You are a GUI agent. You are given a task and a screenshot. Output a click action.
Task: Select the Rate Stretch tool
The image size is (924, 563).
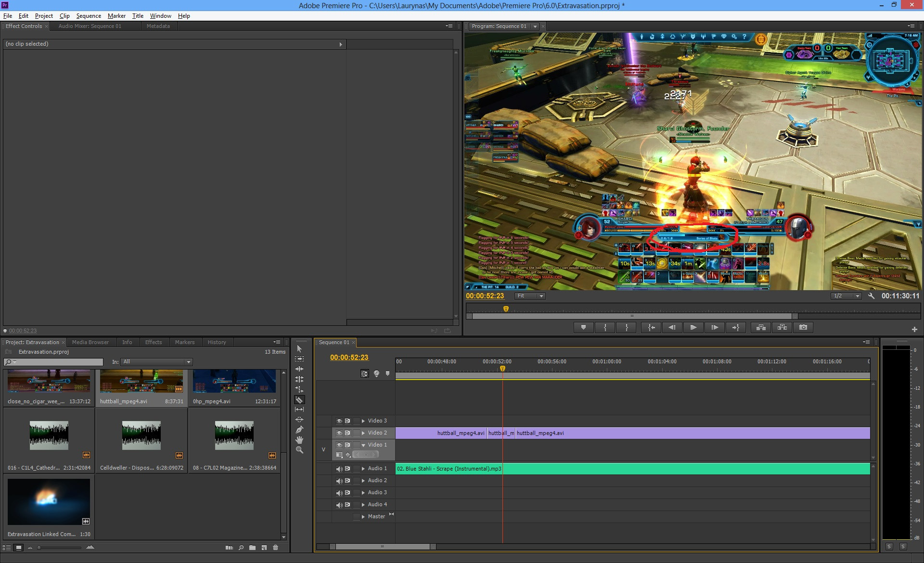coord(299,389)
